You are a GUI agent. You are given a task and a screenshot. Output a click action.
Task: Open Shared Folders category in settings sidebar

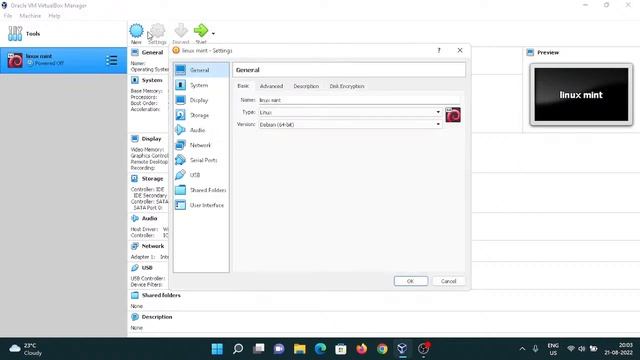201,190
